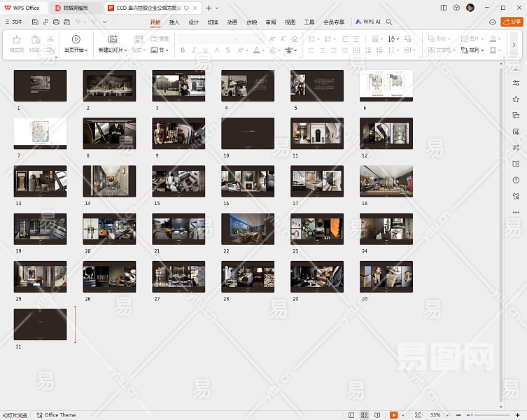Select slide thumbnail number 22
The image size is (527, 420).
(x=248, y=229)
